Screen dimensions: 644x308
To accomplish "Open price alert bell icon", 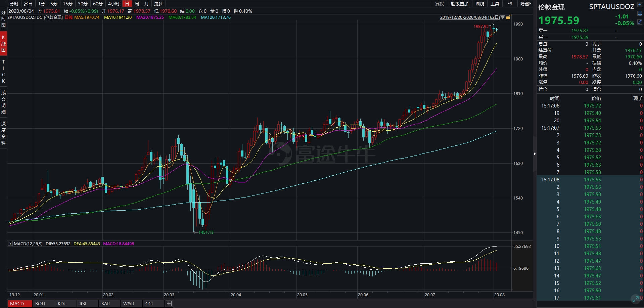I will (x=640, y=13).
